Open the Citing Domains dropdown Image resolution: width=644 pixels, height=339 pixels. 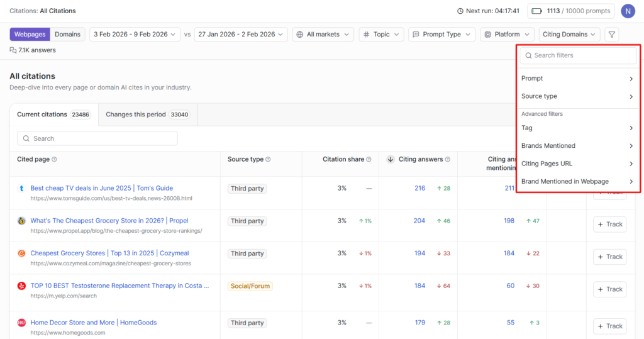[569, 35]
